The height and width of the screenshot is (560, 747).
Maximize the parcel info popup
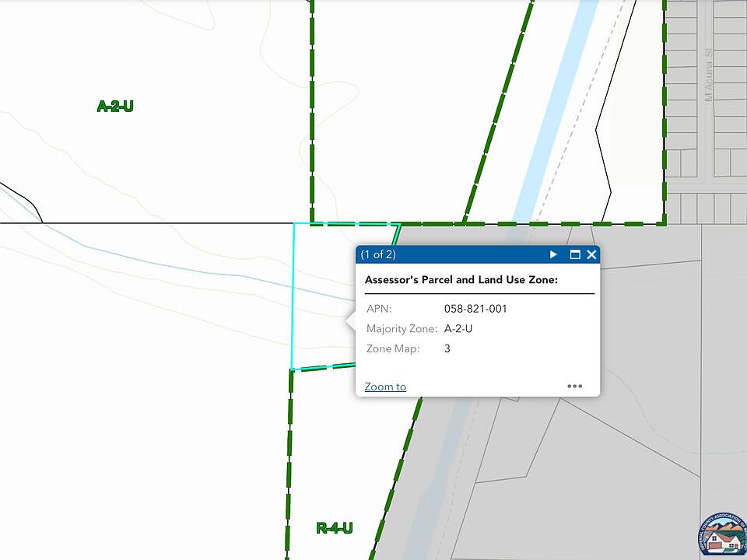pos(575,255)
